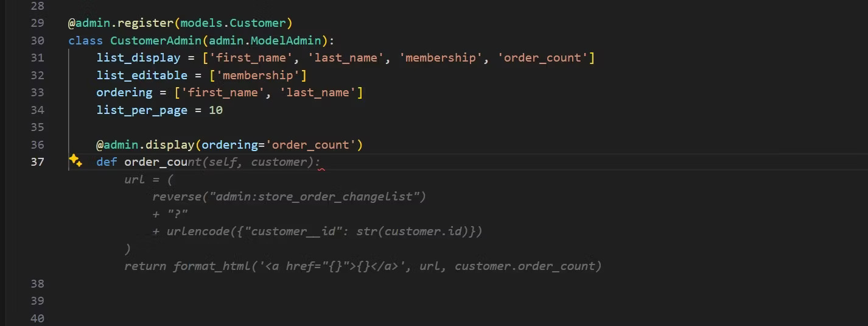
Task: Click line number 34 in the gutter
Action: coord(37,110)
